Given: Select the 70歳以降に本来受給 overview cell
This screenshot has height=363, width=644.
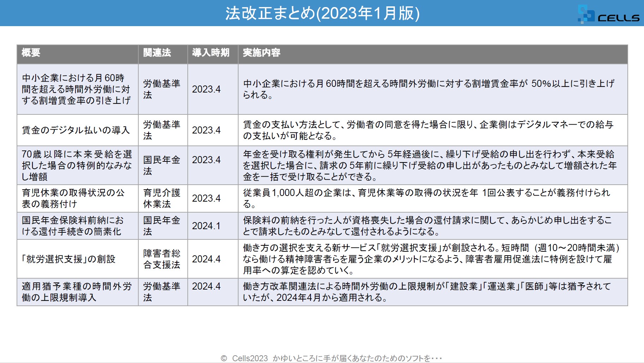Looking at the screenshot, I should click(78, 165).
